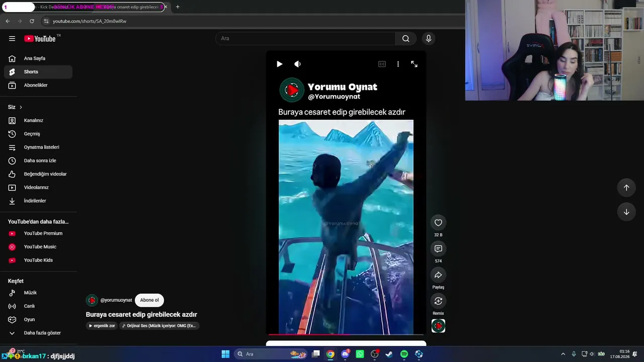The height and width of the screenshot is (362, 644).
Task: Open Discord from the taskbar
Action: [345, 354]
